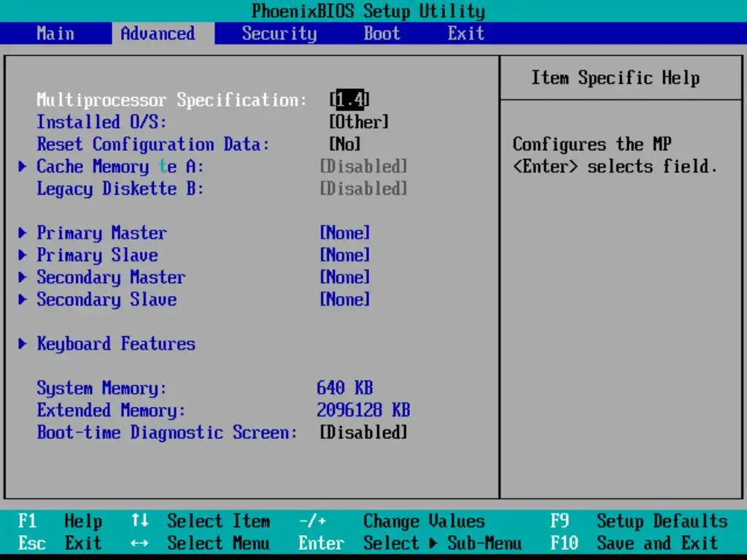
Task: Click the Primary Slave None value
Action: [345, 254]
